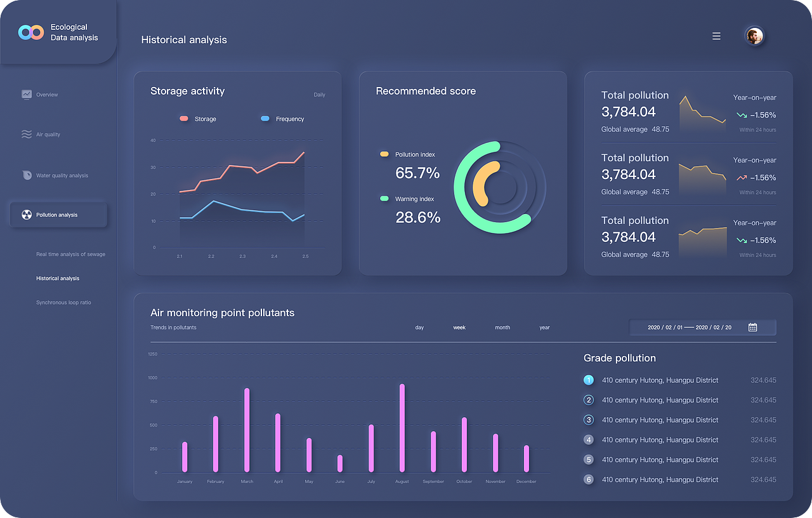The width and height of the screenshot is (812, 518).
Task: Click the Grade pollution heading
Action: coord(620,358)
